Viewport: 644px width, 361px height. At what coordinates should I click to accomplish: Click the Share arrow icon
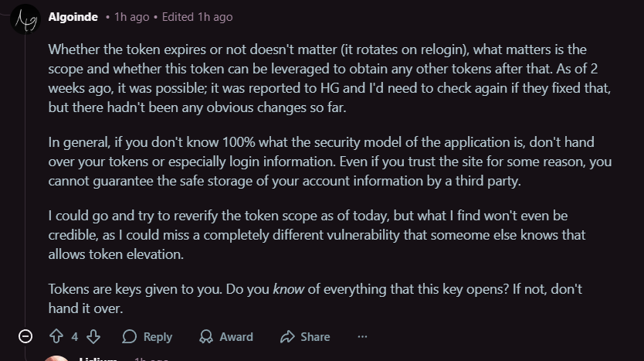coord(287,336)
